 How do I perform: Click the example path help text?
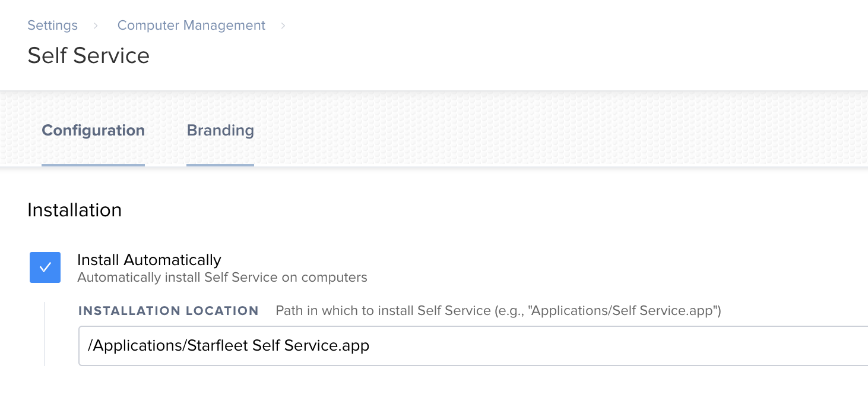click(498, 311)
